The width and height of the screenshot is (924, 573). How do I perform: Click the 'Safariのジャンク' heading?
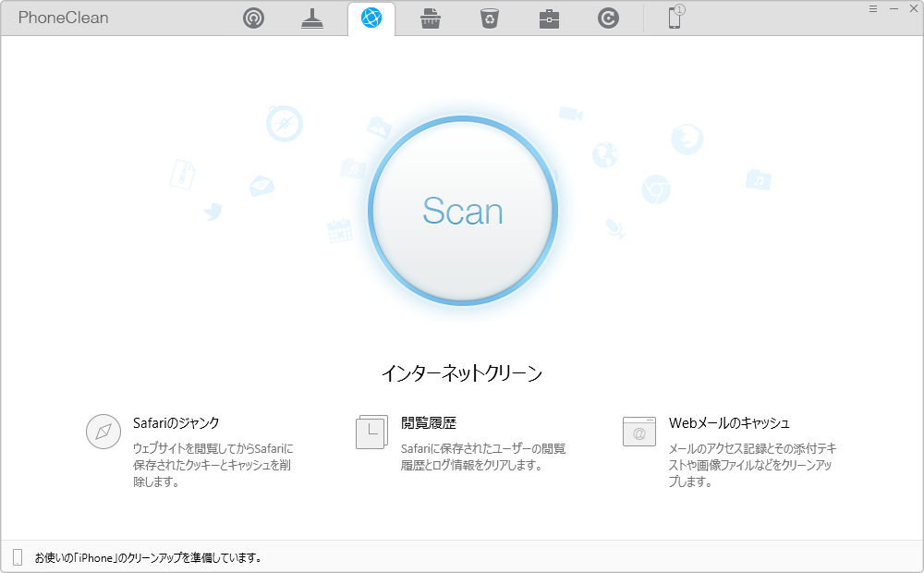point(176,423)
